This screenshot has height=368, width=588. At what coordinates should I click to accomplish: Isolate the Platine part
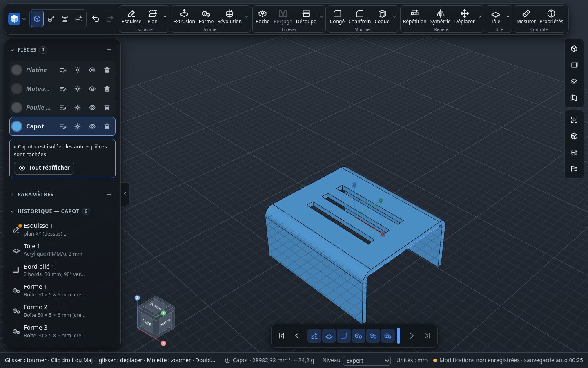click(78, 70)
